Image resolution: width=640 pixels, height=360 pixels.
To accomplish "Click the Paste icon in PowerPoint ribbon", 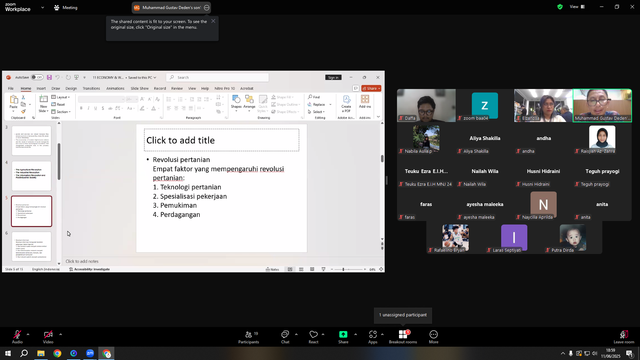I will (13, 100).
